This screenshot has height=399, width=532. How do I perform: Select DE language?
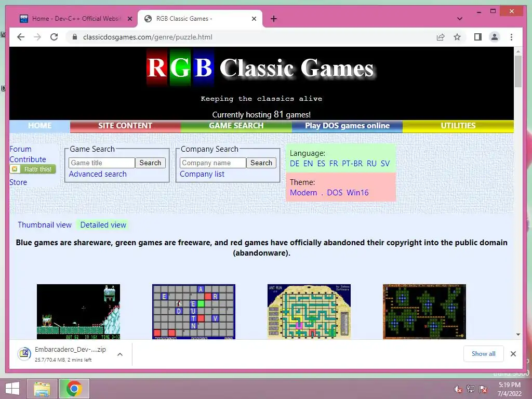[x=295, y=164]
